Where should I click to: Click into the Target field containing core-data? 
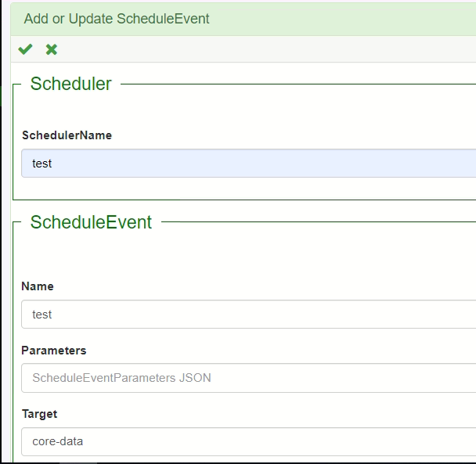click(249, 441)
